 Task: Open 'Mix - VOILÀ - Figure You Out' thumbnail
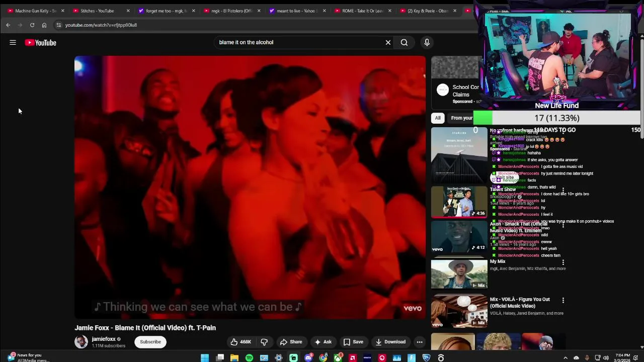pyautogui.click(x=459, y=311)
